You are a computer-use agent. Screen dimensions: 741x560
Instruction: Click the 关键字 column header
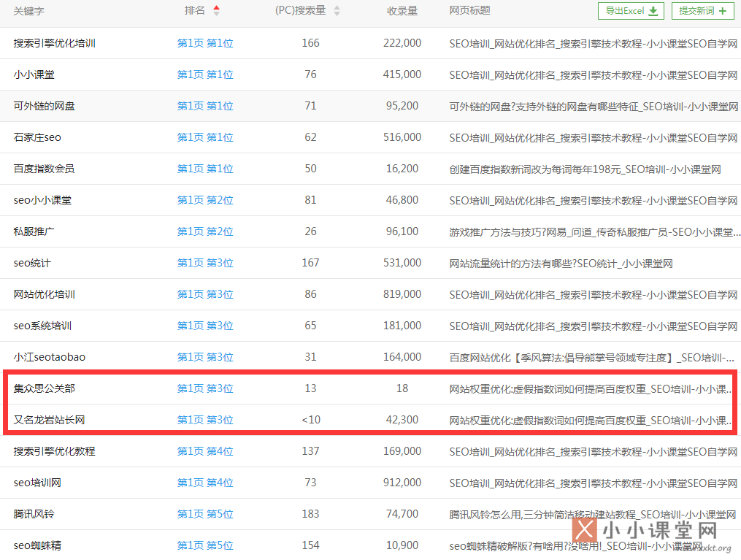coord(28,11)
